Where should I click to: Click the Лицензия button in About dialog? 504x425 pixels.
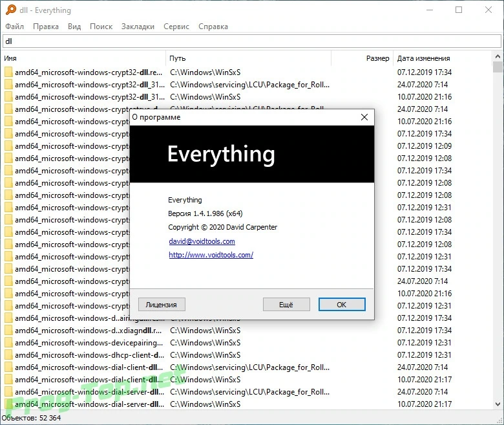coord(162,304)
